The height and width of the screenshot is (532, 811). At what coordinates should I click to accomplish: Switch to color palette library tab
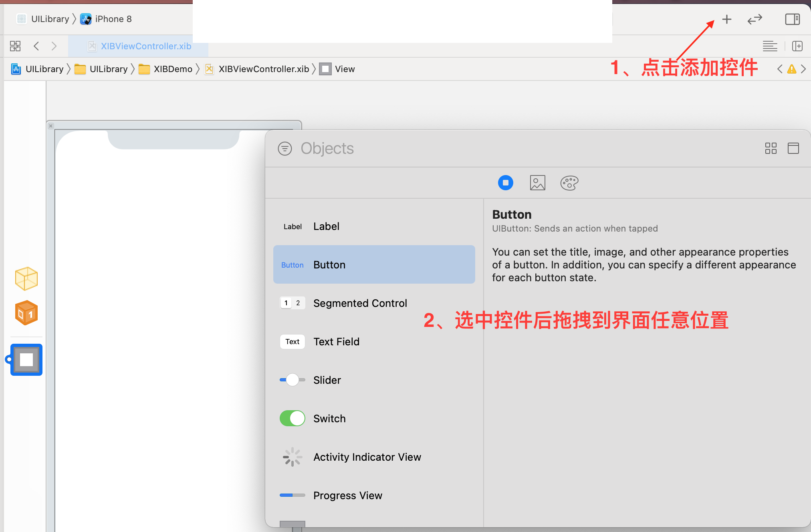569,183
